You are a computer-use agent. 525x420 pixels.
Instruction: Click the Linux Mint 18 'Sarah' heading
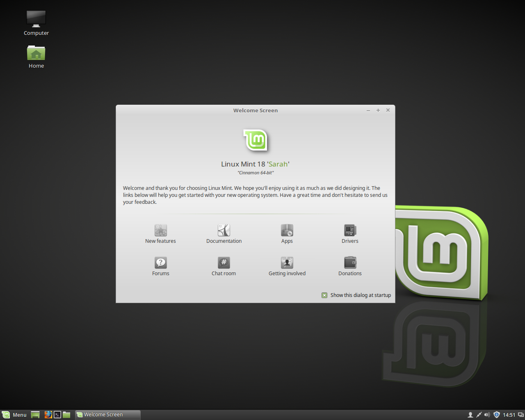pos(256,164)
